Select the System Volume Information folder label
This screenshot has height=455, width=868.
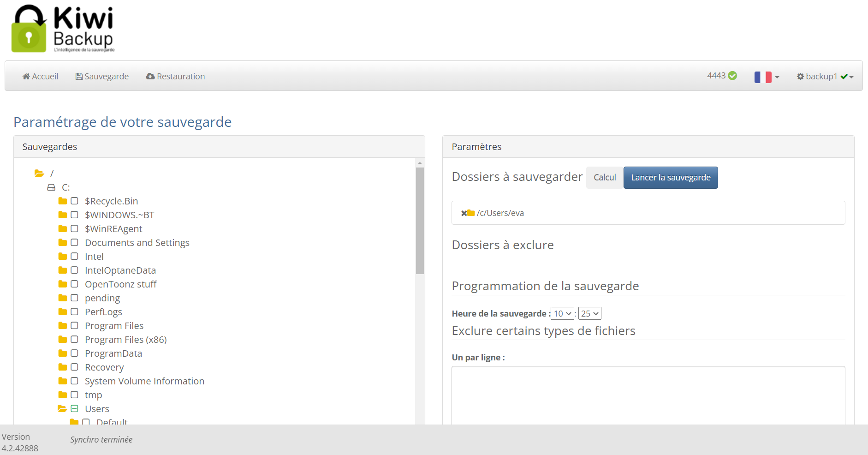click(x=144, y=381)
